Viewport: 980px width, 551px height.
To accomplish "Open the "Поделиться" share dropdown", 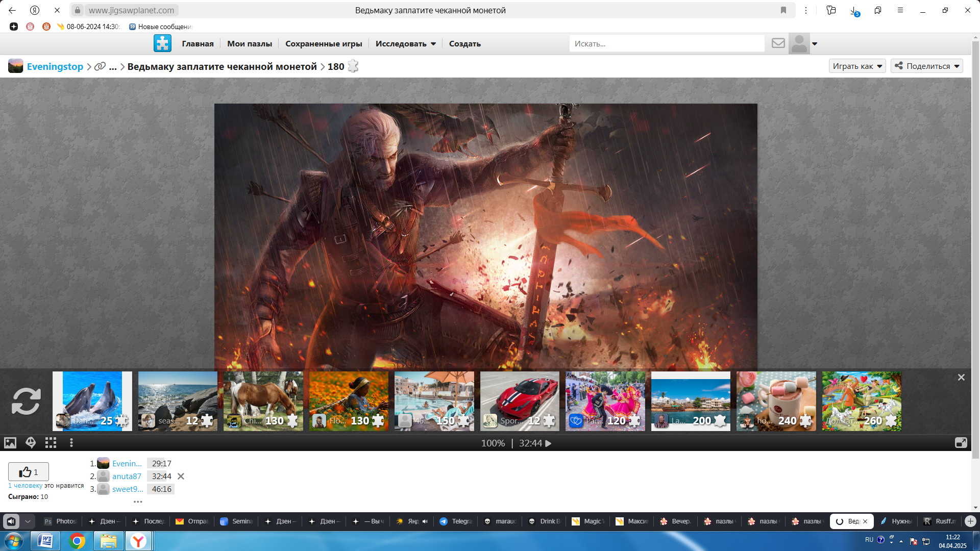I will (926, 66).
